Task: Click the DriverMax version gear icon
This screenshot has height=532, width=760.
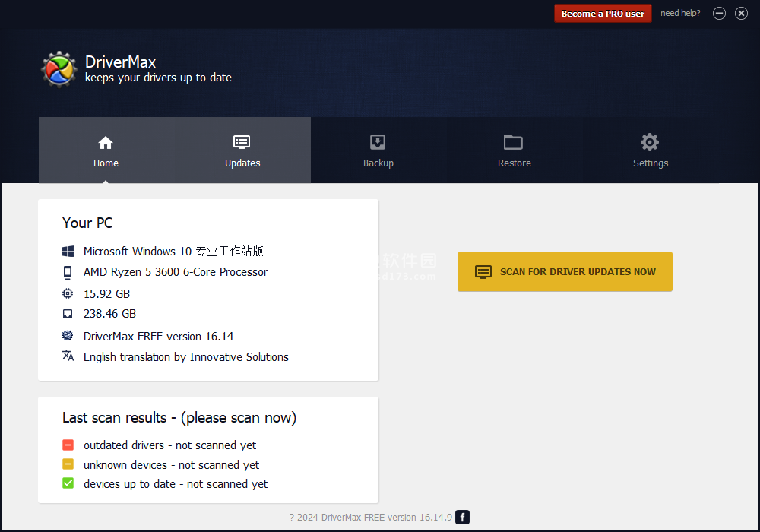Action: point(68,335)
